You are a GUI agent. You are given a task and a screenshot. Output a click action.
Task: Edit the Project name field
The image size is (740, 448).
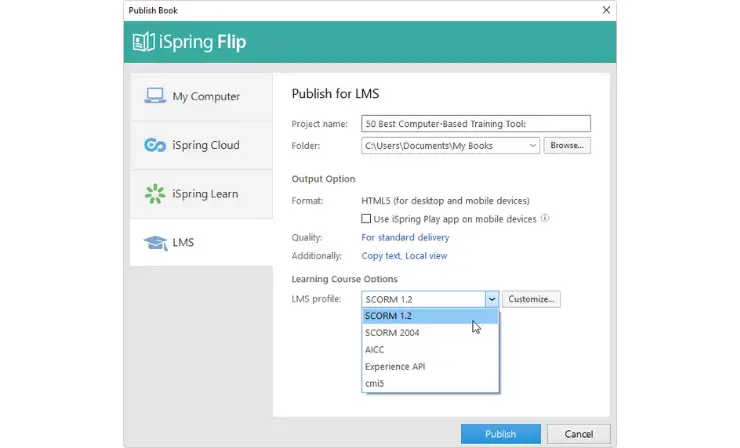pos(476,124)
